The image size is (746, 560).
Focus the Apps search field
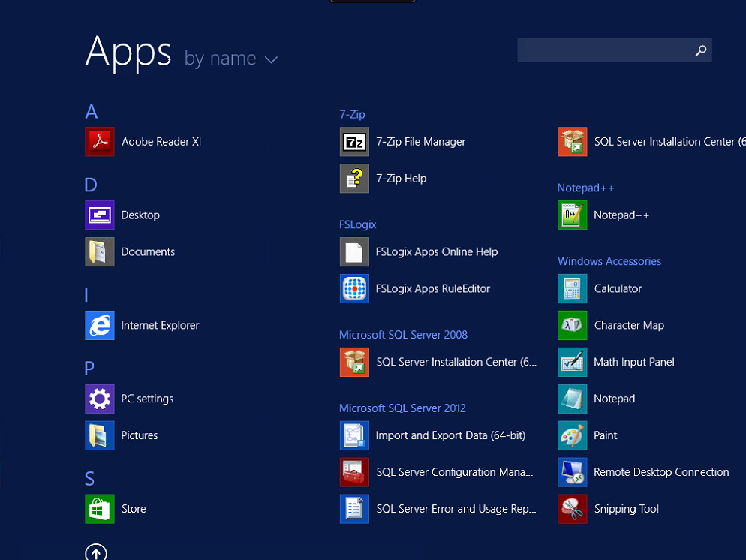tap(615, 50)
